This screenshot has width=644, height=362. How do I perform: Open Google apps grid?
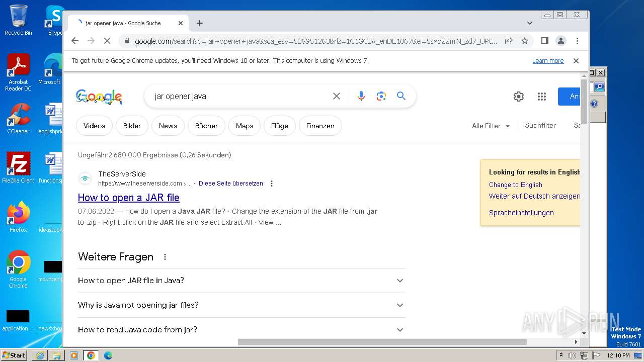tap(542, 97)
